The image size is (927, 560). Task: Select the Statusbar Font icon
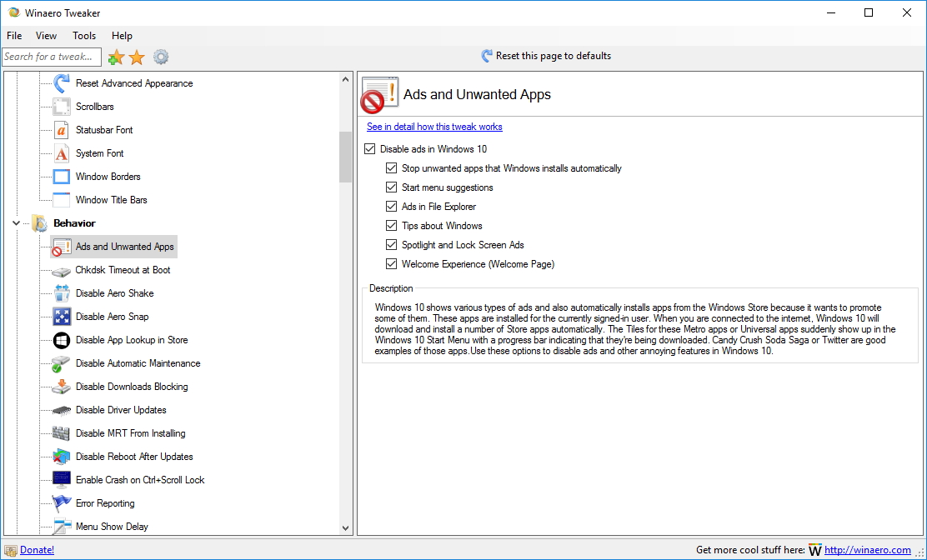[x=62, y=130]
